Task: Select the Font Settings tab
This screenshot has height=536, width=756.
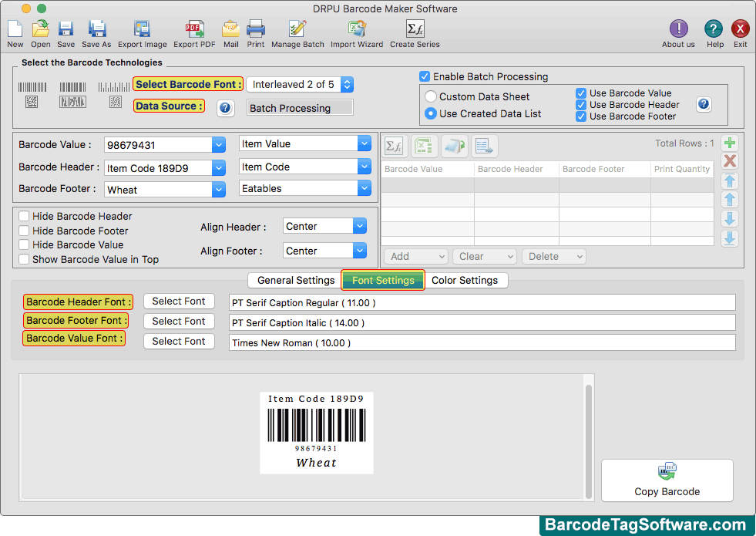Action: tap(383, 280)
